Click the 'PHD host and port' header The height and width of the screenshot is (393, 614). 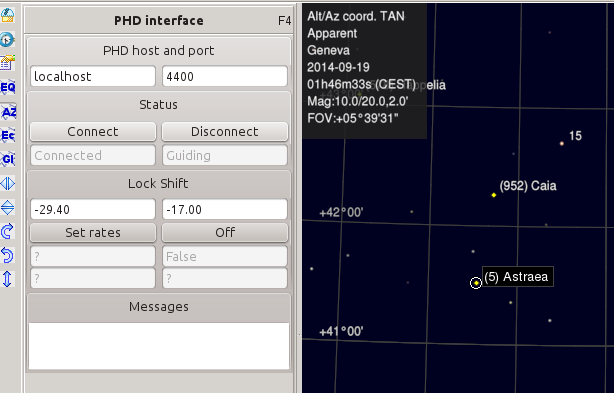159,50
